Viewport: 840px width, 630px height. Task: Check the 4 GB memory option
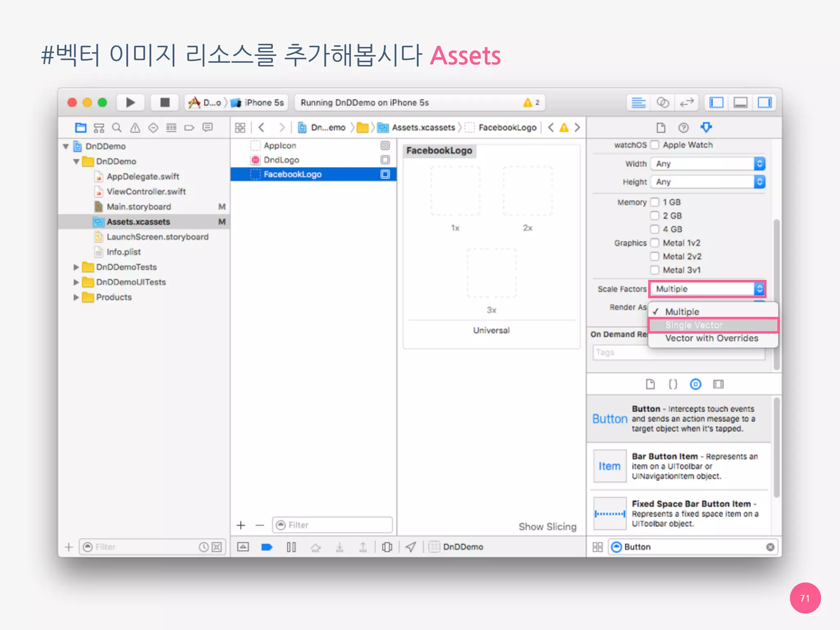[x=655, y=229]
